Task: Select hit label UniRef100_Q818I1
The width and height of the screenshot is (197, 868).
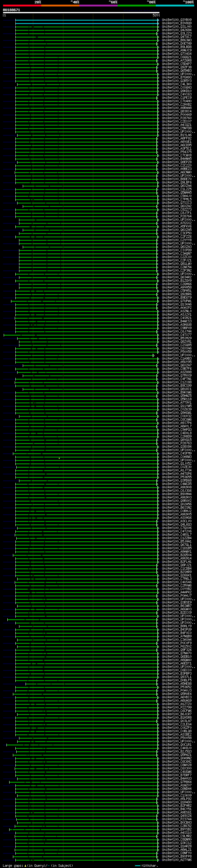Action: (177, 389)
